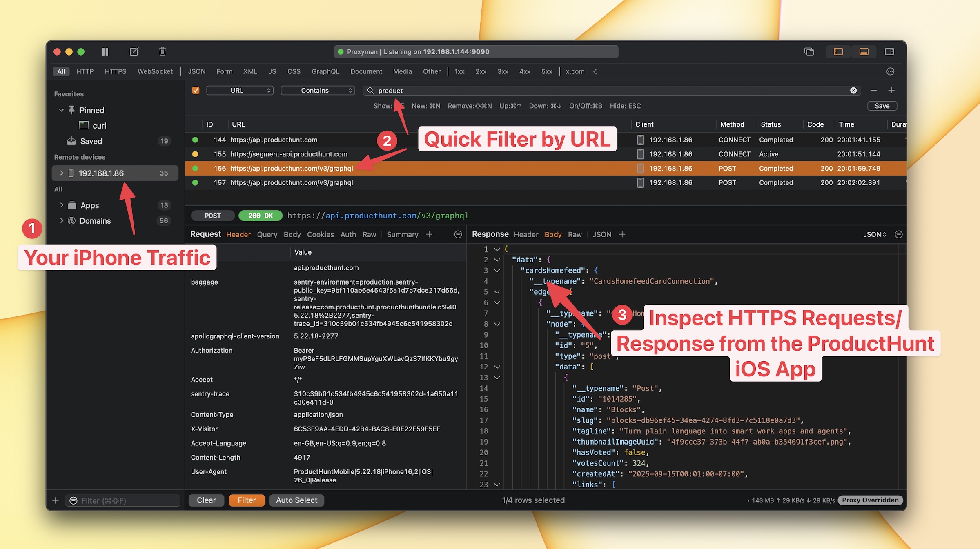The width and height of the screenshot is (980, 549).
Task: Collapse JSON line 2 data object
Action: pyautogui.click(x=497, y=260)
